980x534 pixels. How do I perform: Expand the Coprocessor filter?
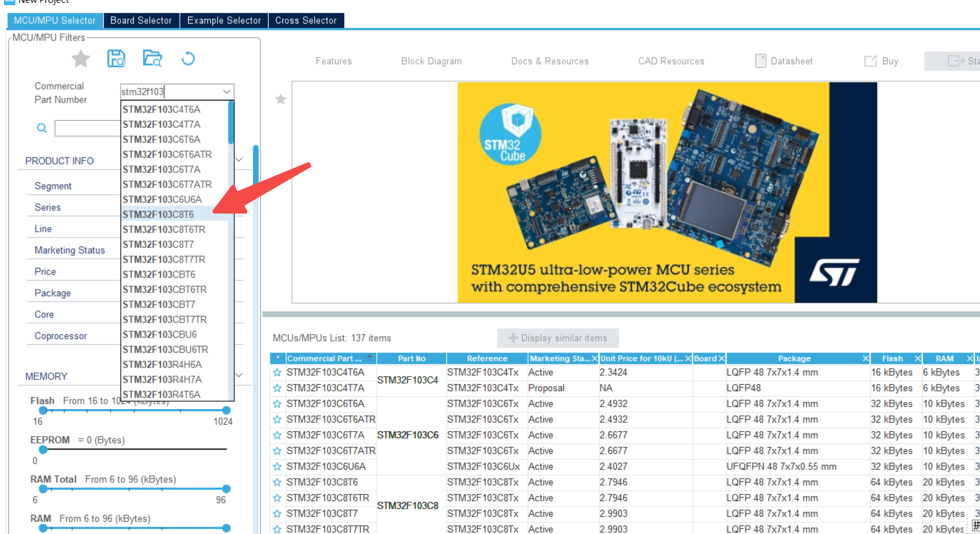61,336
